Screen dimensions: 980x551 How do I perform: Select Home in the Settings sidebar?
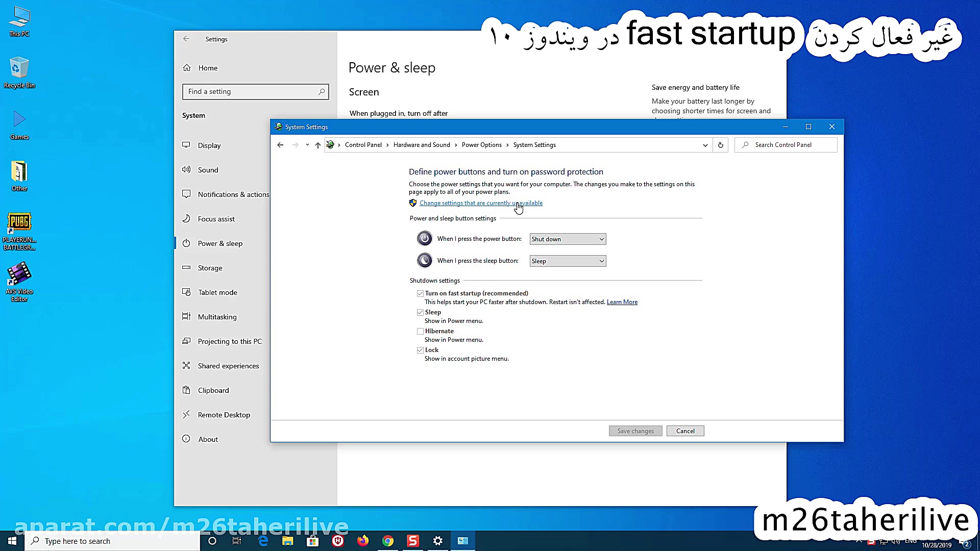coord(208,67)
